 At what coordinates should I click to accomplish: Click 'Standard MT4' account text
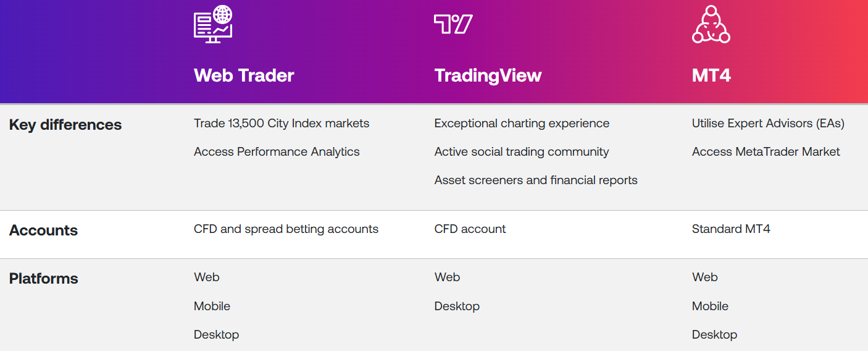point(731,229)
